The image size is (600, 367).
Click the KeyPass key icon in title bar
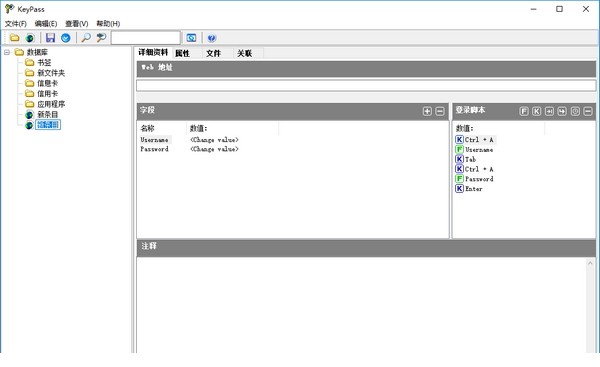[9, 9]
